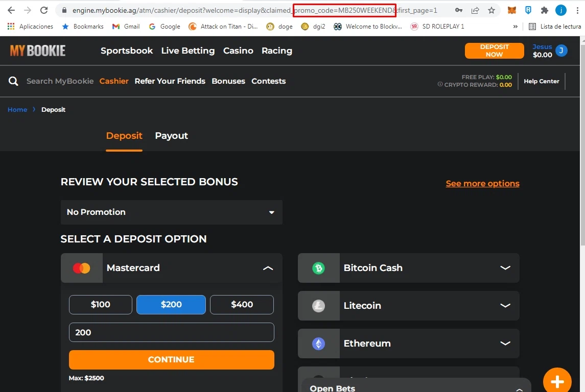Viewport: 585px width, 392px height.
Task: Open the Bitwarden shield extension
Action: pyautogui.click(x=528, y=10)
